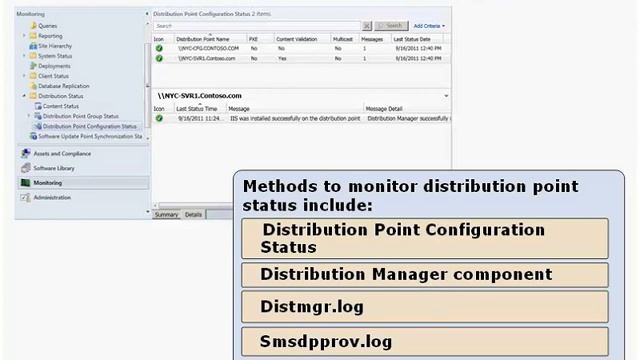Collapse the Distribution Status node
Image resolution: width=640 pixels, height=360 pixels.
coord(24,96)
